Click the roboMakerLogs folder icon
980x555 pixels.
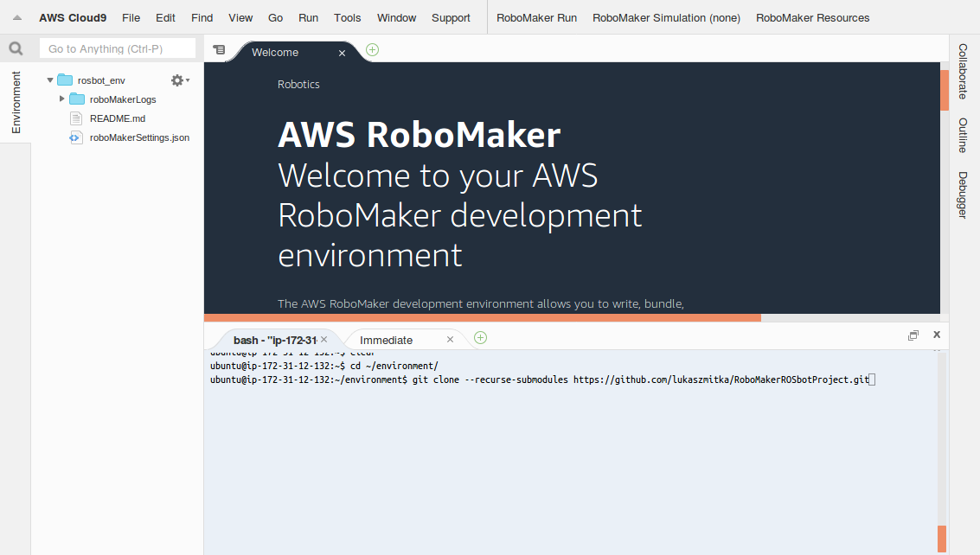point(77,99)
